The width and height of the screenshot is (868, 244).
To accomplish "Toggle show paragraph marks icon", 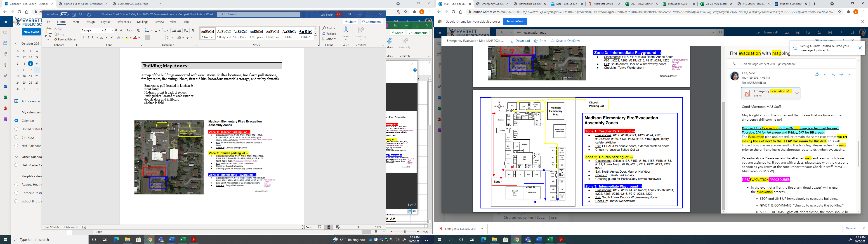I will pos(193,30).
